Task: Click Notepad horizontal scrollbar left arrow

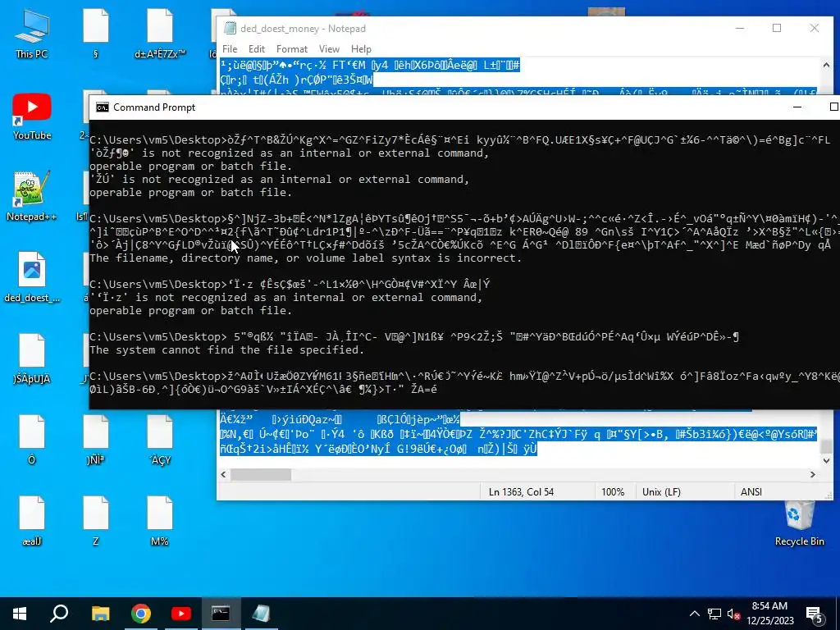Action: 224,474
